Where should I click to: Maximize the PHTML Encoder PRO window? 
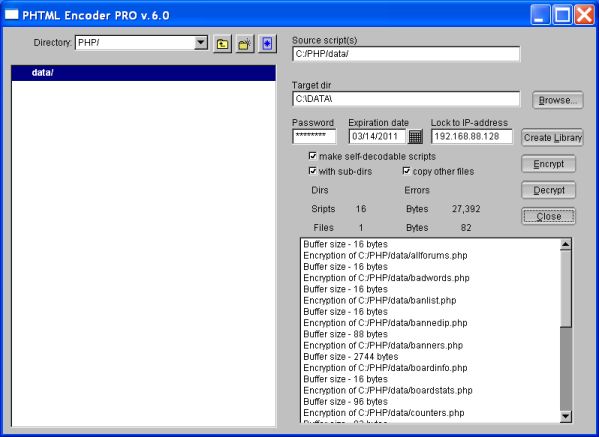click(562, 15)
